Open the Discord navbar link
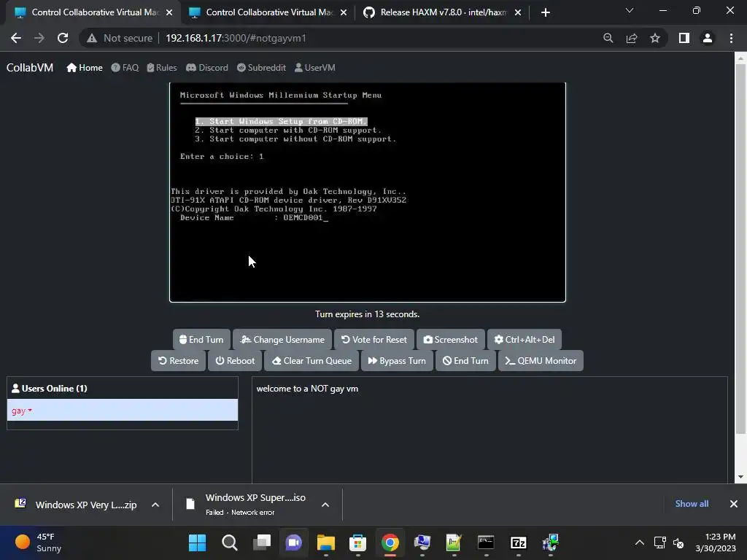 [x=206, y=68]
